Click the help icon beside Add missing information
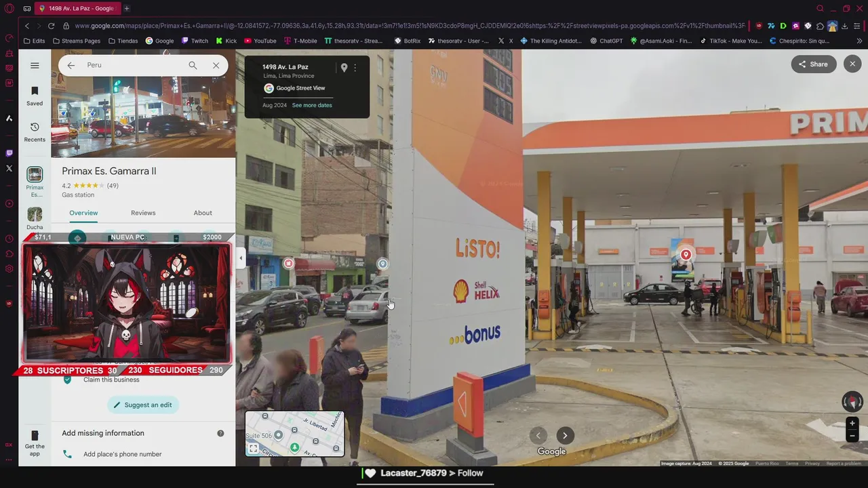Screen dimensions: 868x488 (x=220, y=433)
